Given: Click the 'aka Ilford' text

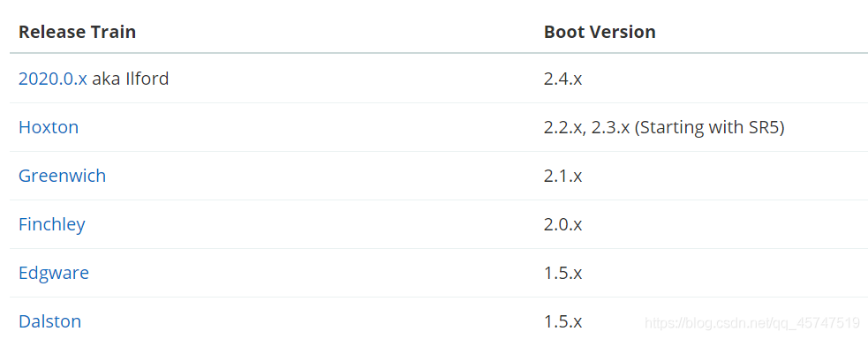Looking at the screenshot, I should 130,79.
